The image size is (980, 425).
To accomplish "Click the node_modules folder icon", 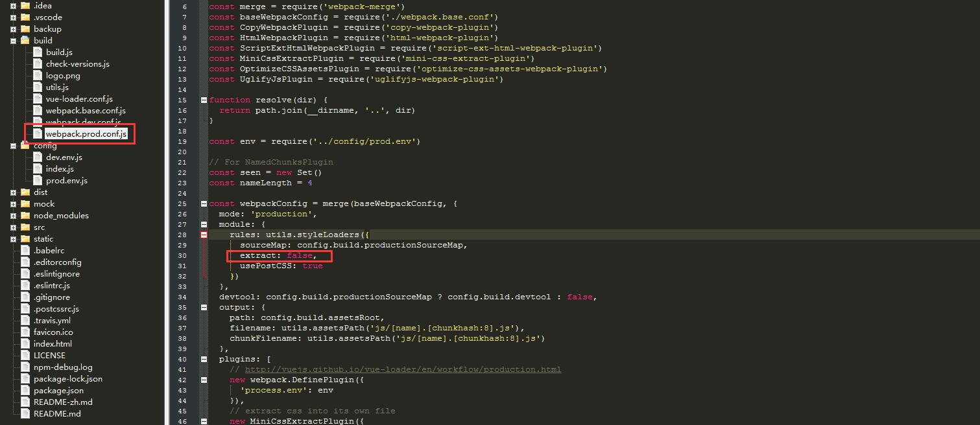I will coord(25,215).
